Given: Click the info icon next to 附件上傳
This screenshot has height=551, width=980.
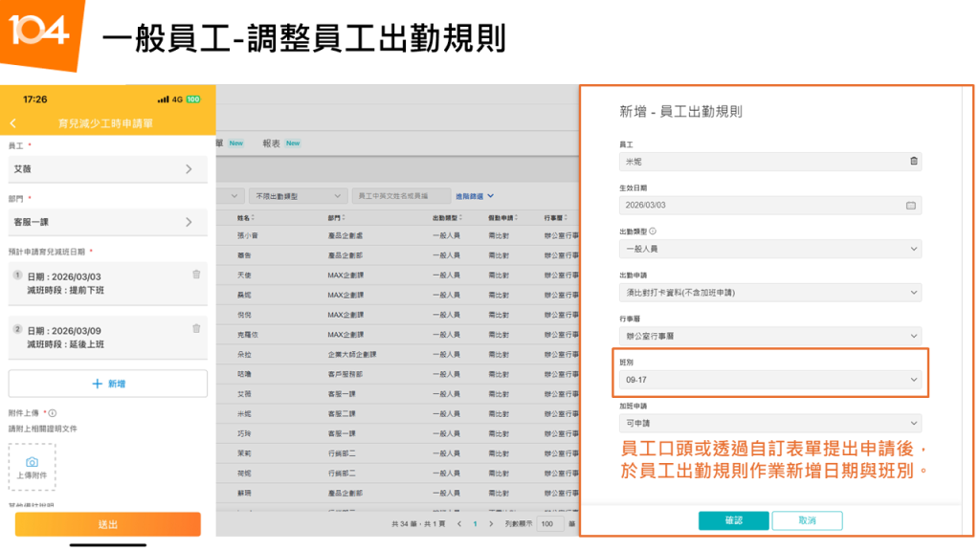Looking at the screenshot, I should point(52,413).
